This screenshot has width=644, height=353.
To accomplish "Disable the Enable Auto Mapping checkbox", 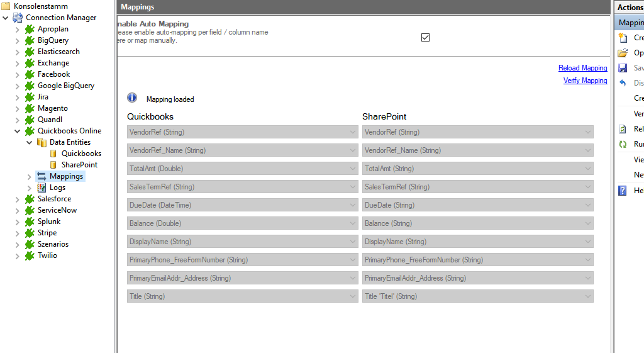I will pyautogui.click(x=425, y=37).
